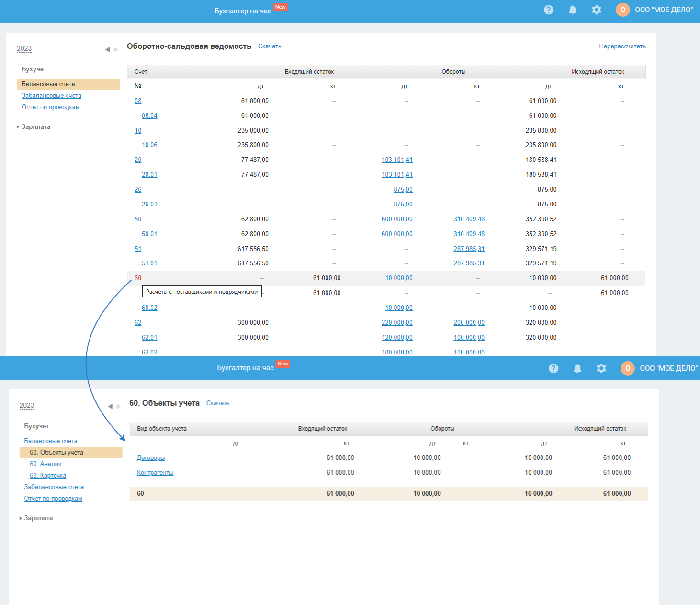The height and width of the screenshot is (605, 700).
Task: Open subaccount 62.01
Action: coord(149,338)
